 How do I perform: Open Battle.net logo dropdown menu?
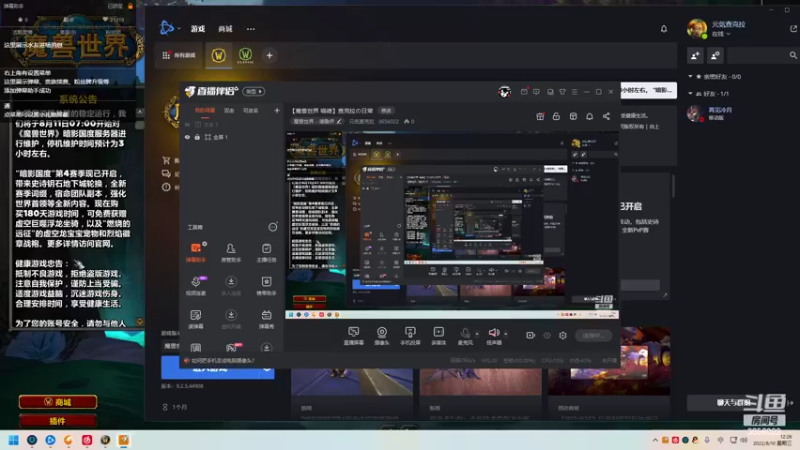point(170,28)
